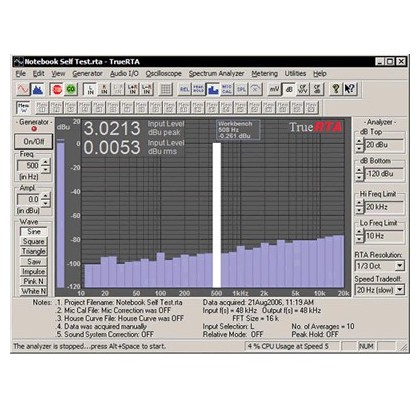Increase the dB Top value stepper
Image resolution: width=420 pixels, height=420 pixels.
[x=359, y=142]
